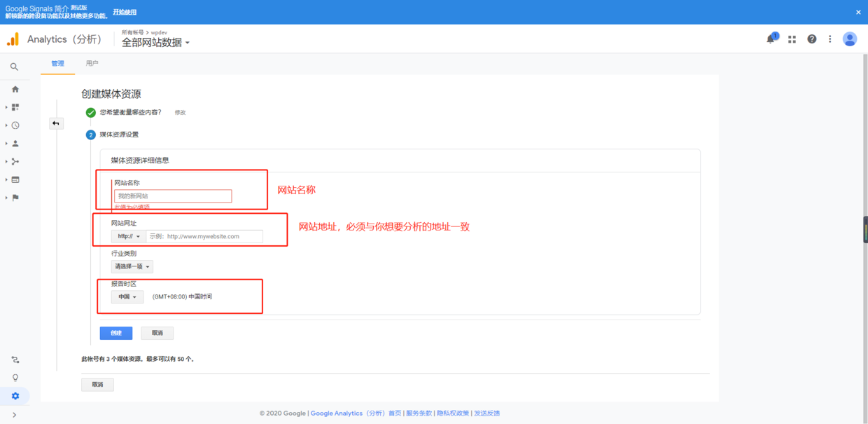Click the 修改 edit link
Viewport: 868px width, 424px height.
pos(181,113)
